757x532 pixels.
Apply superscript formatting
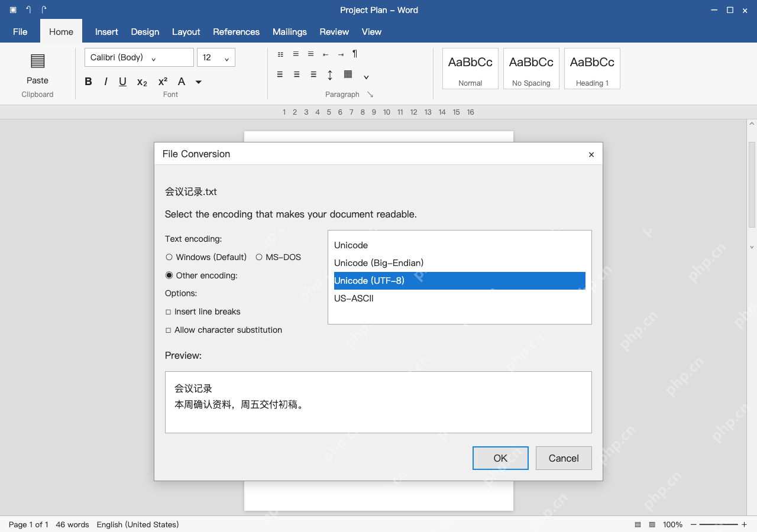[x=163, y=82]
